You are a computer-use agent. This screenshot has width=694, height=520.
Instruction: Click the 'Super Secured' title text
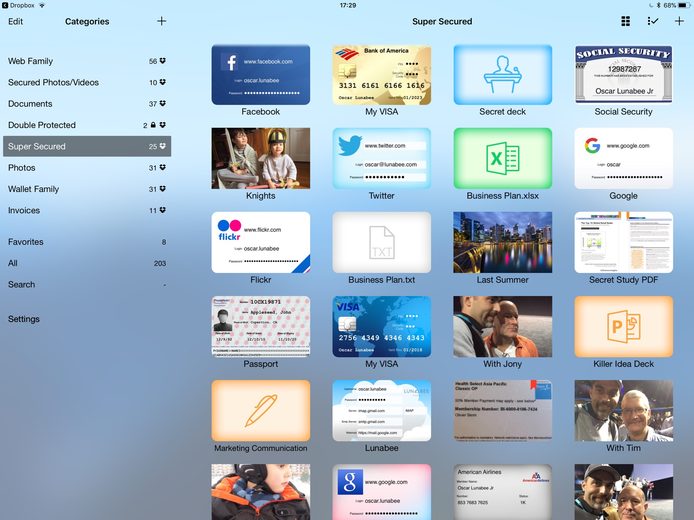click(442, 21)
